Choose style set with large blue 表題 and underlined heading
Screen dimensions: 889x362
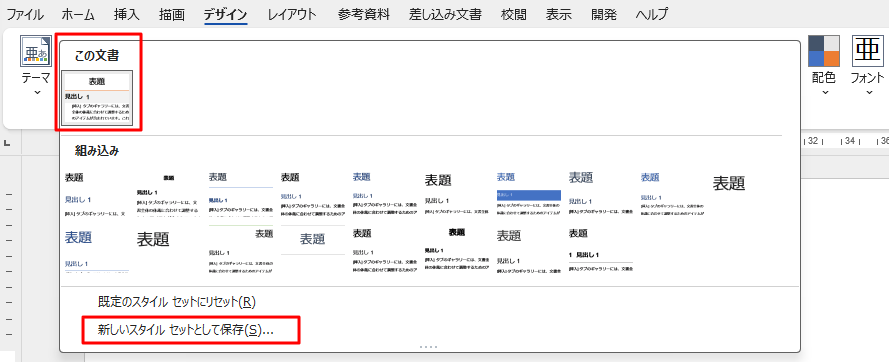96,250
